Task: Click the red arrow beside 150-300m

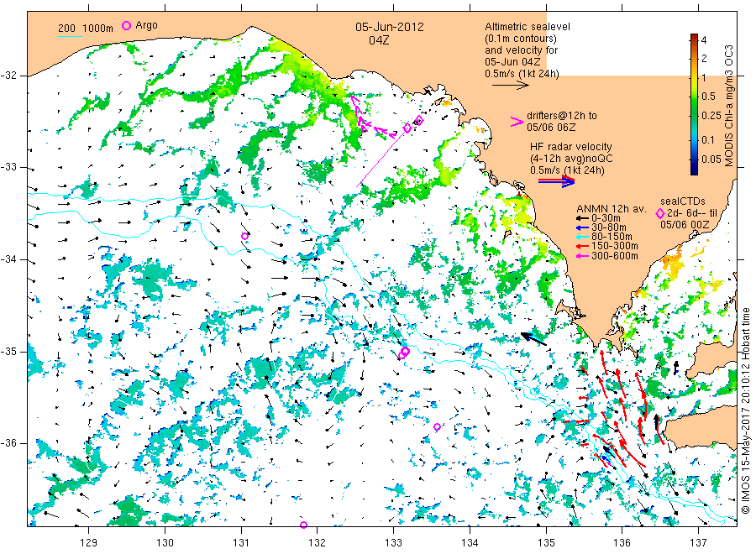Action: coord(582,247)
